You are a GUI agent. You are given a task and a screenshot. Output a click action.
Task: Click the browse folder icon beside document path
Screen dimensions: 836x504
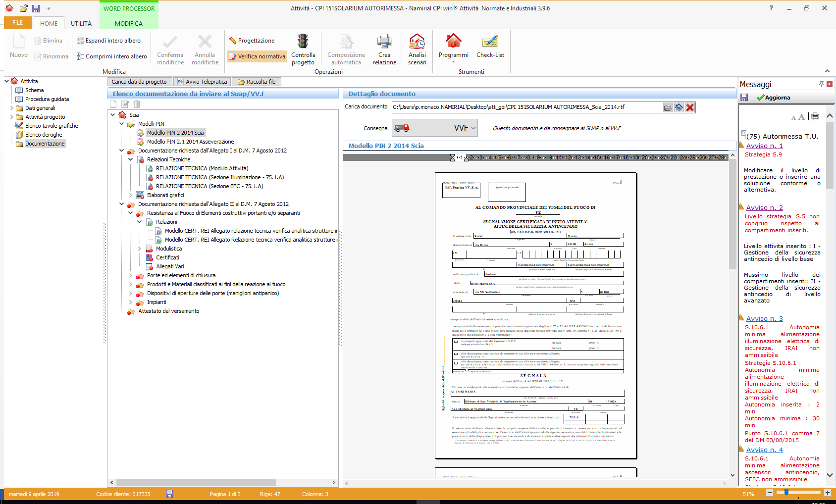[668, 107]
